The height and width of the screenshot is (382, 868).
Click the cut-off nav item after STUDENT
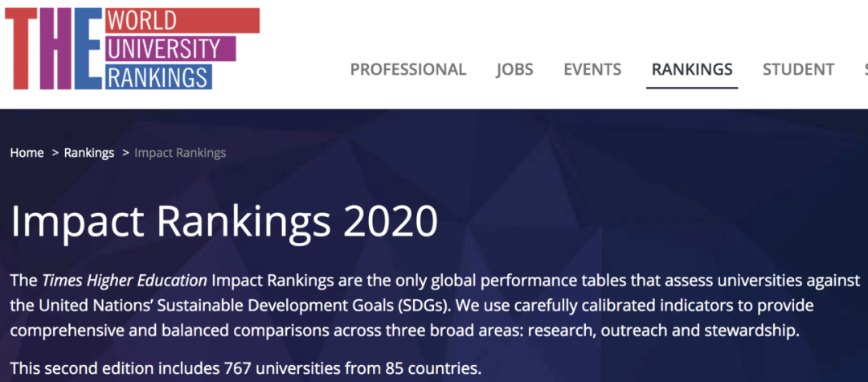[865, 69]
